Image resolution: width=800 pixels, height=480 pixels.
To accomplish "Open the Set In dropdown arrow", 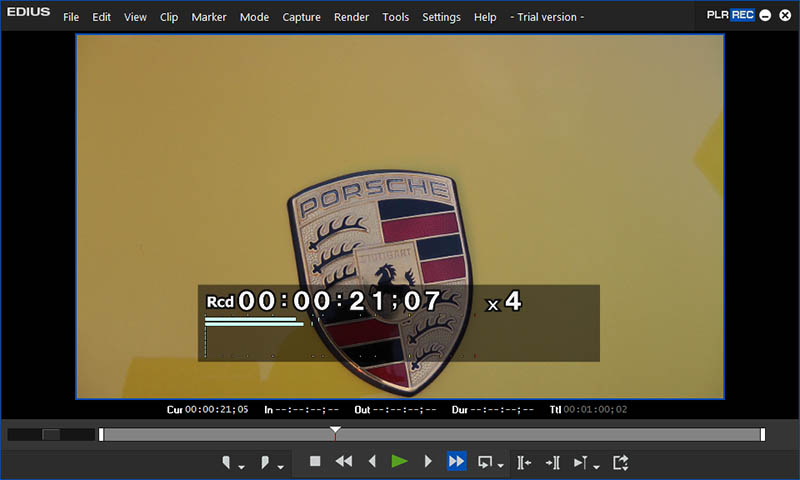I will pos(241,466).
